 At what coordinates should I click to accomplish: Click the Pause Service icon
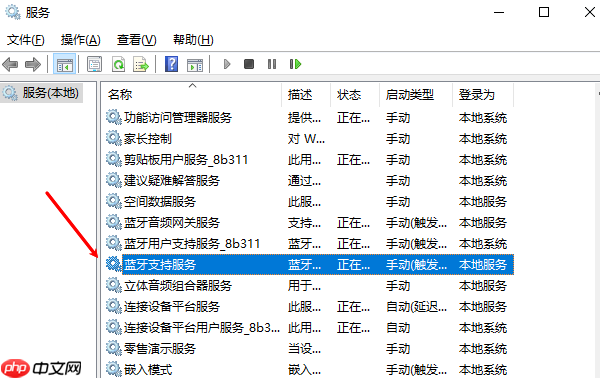tap(272, 64)
